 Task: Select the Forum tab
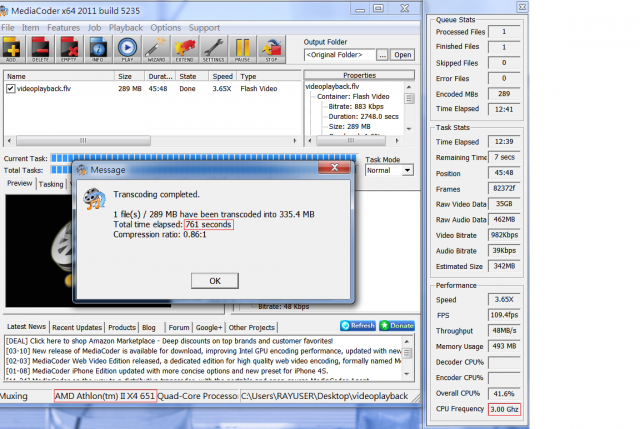(x=179, y=327)
